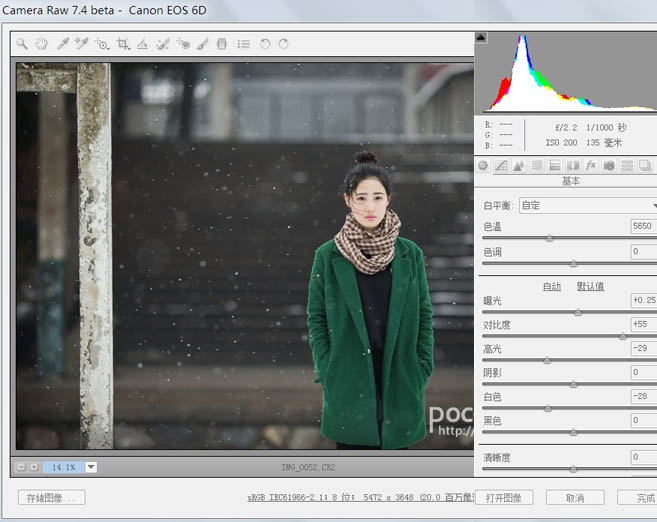The height and width of the screenshot is (522, 657).
Task: Switch to the Effects fx tab
Action: point(591,165)
